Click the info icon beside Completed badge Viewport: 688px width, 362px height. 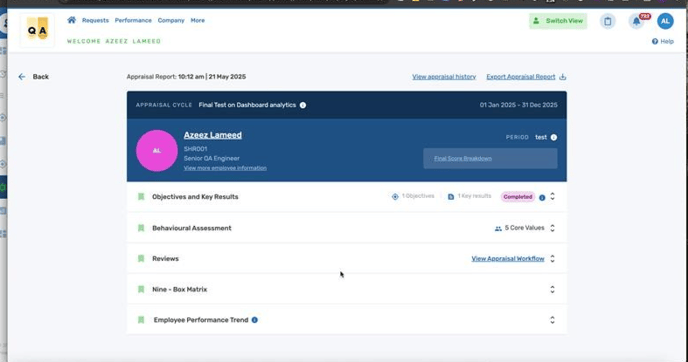point(542,197)
